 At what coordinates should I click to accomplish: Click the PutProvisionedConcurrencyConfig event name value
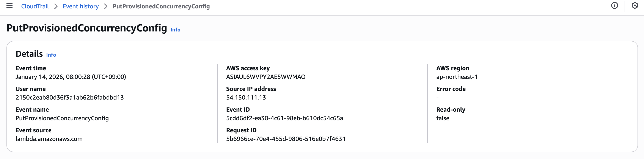point(62,118)
